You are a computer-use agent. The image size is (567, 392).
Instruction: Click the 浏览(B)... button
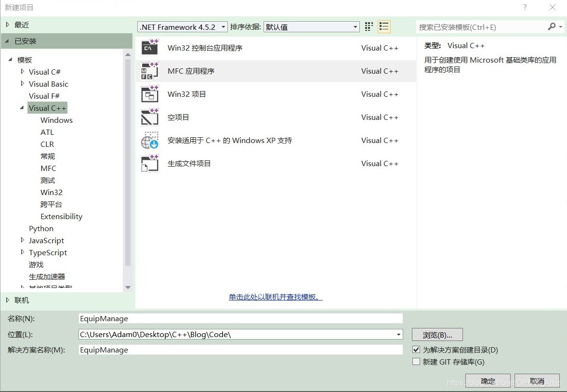click(x=437, y=335)
